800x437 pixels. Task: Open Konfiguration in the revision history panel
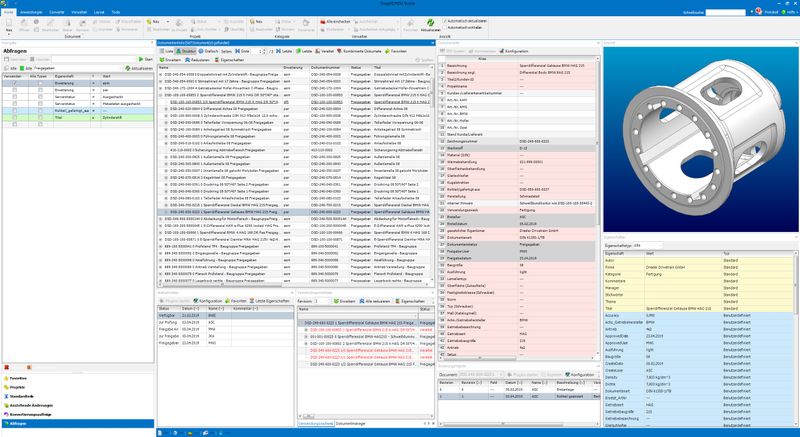click(x=579, y=374)
